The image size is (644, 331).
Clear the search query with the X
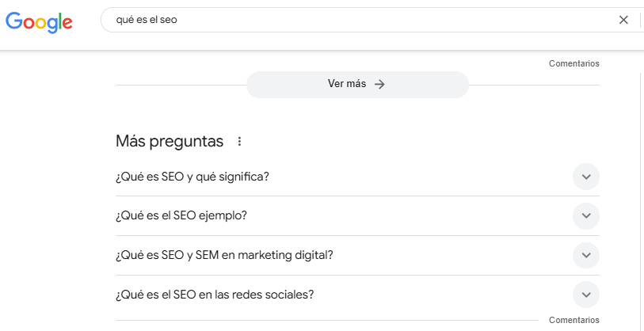tap(623, 20)
